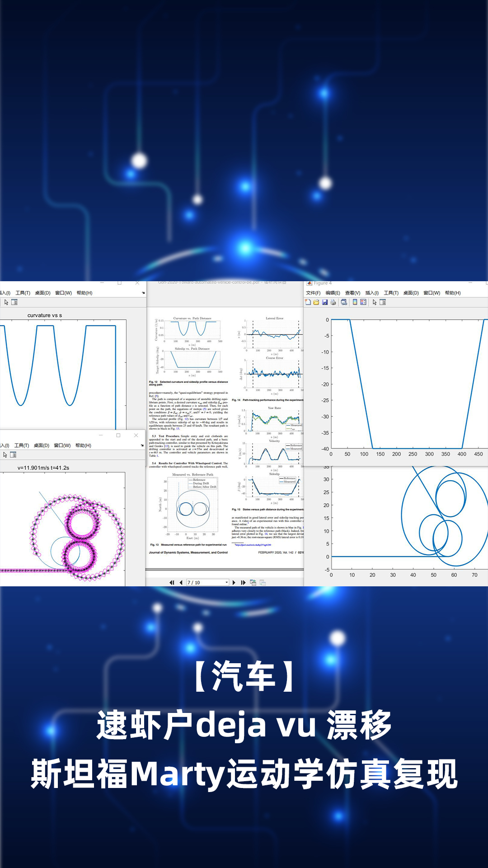Go to next page in PDF viewer
488x868 pixels.
point(234,582)
